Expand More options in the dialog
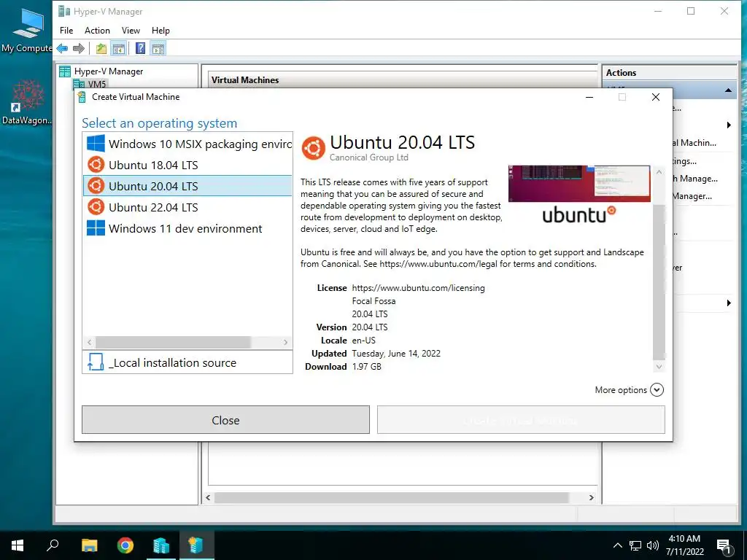Image resolution: width=747 pixels, height=560 pixels. click(629, 390)
